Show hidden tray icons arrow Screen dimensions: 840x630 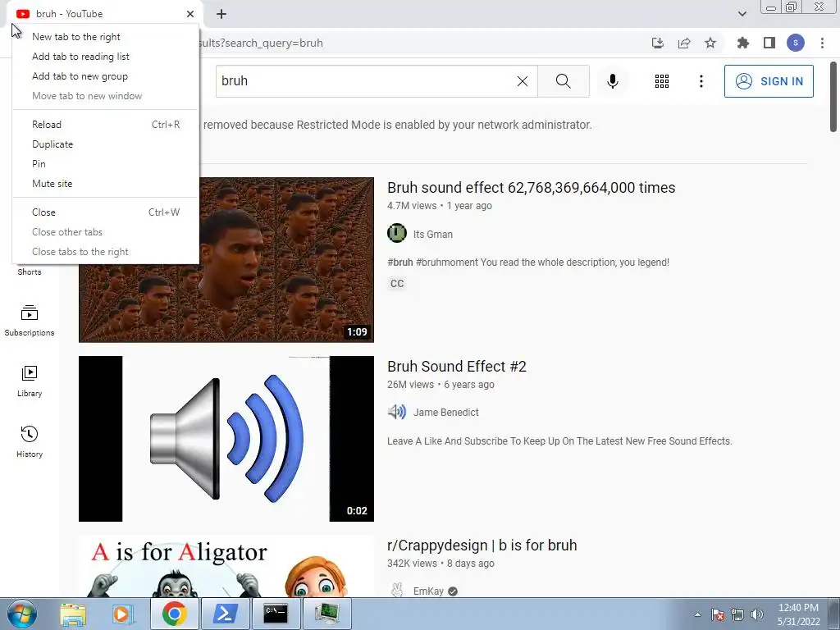point(697,614)
